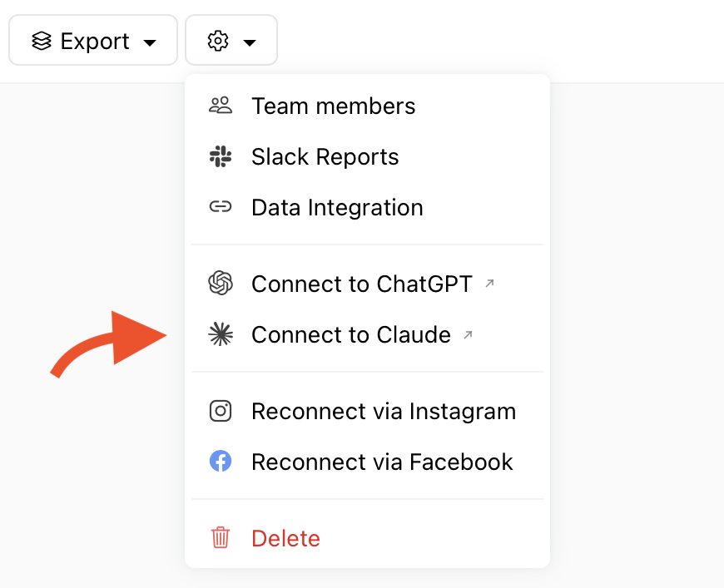Open Connect to ChatGPT link
The width and height of the screenshot is (724, 588).
[x=367, y=284]
